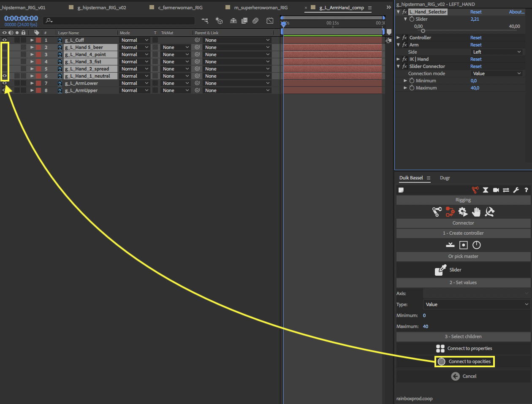Show the g_L_Hand_2_spread layer
The image size is (532, 404).
5,69
